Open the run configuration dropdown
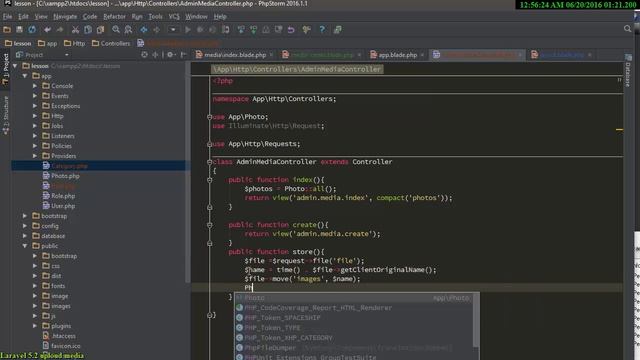640x360 pixels. pos(173,29)
